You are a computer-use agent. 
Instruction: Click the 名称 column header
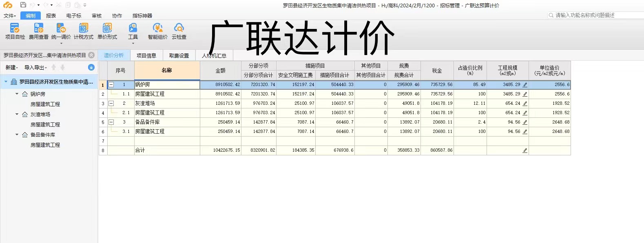pos(167,70)
